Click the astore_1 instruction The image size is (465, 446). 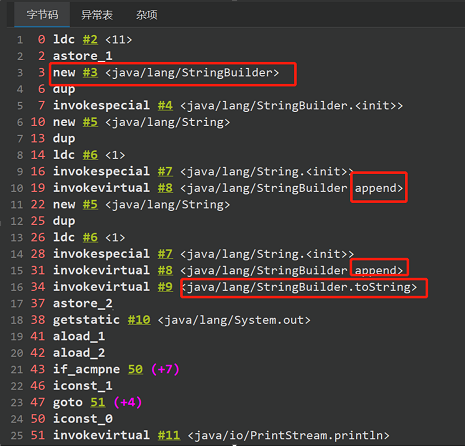[83, 56]
